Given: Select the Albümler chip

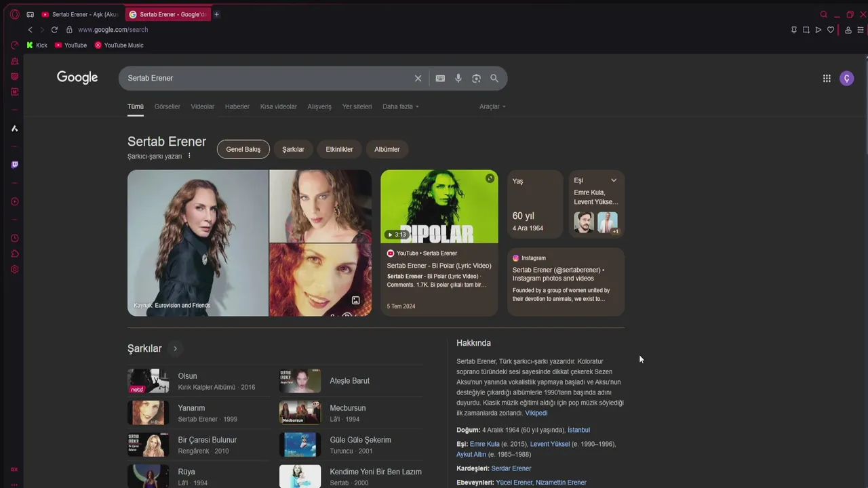Looking at the screenshot, I should [x=387, y=149].
